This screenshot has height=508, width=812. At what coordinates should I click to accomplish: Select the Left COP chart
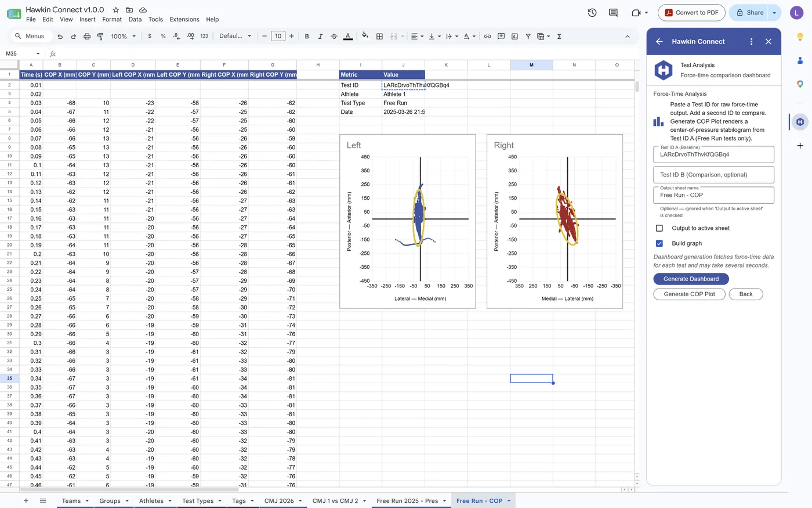click(408, 221)
